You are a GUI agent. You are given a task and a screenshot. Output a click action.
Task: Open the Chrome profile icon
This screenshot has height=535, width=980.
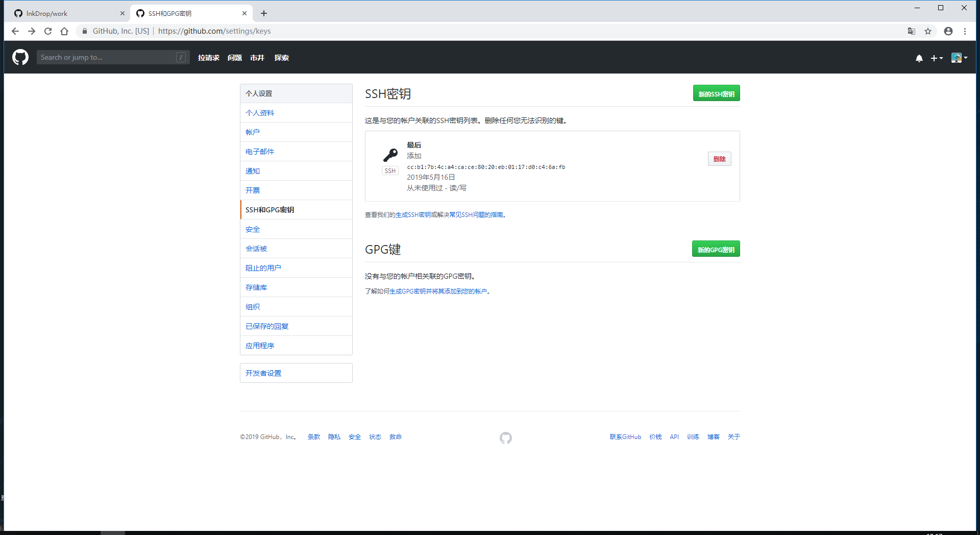coord(948,31)
